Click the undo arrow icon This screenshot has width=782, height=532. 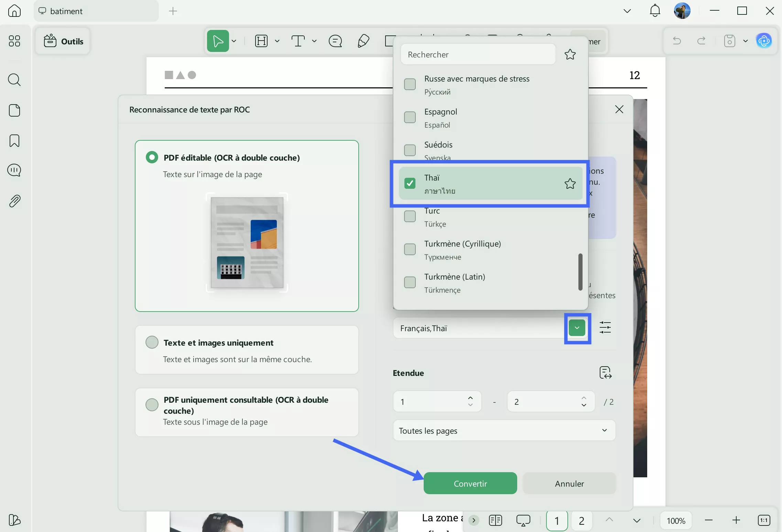(x=677, y=41)
